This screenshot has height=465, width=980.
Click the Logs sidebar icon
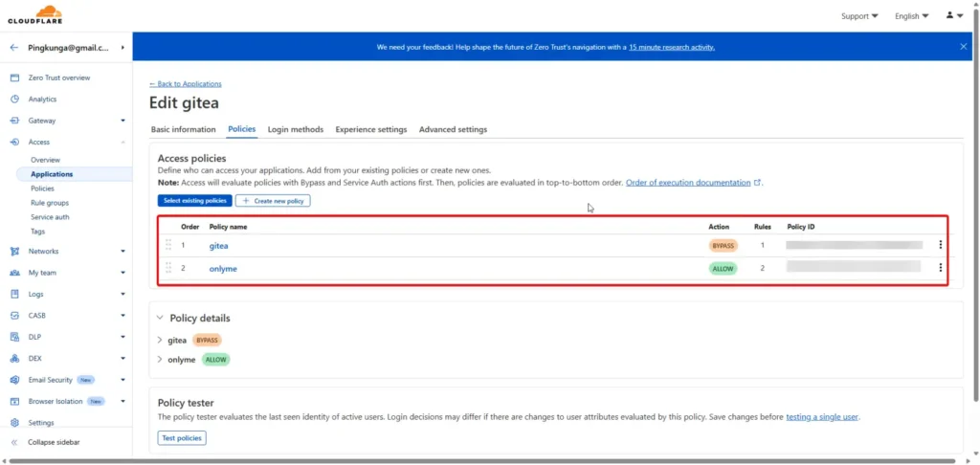[15, 294]
